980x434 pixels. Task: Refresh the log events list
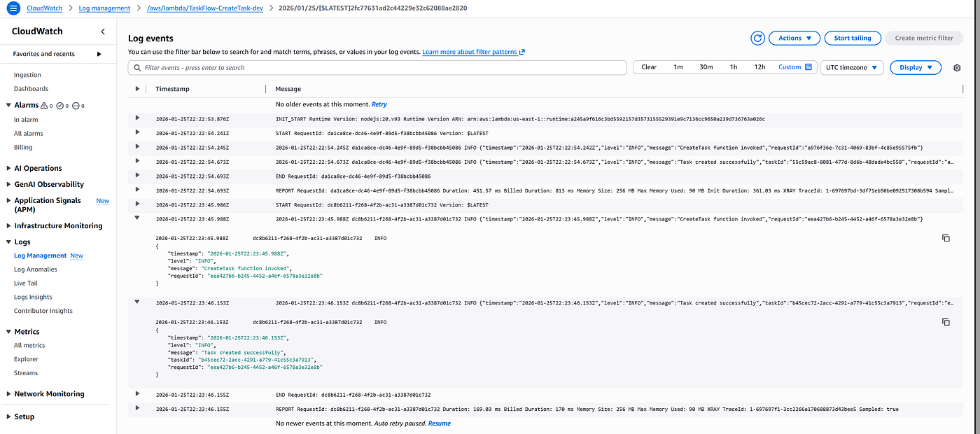pyautogui.click(x=757, y=38)
